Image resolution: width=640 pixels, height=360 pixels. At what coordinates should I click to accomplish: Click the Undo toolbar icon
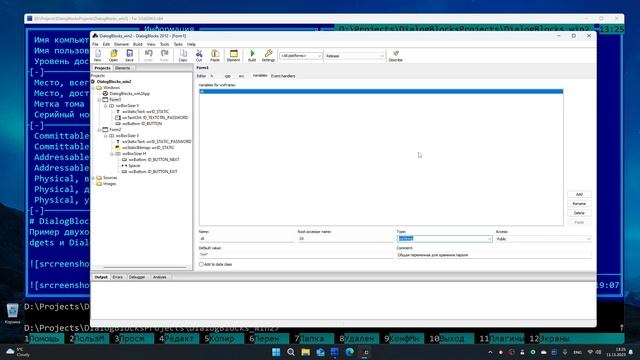(x=148, y=56)
